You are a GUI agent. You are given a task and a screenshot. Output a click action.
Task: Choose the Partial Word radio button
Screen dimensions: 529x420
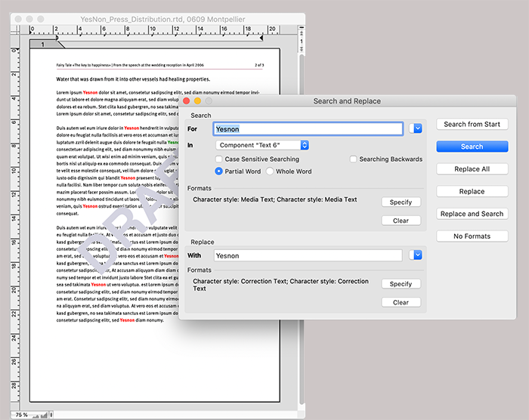pos(219,171)
